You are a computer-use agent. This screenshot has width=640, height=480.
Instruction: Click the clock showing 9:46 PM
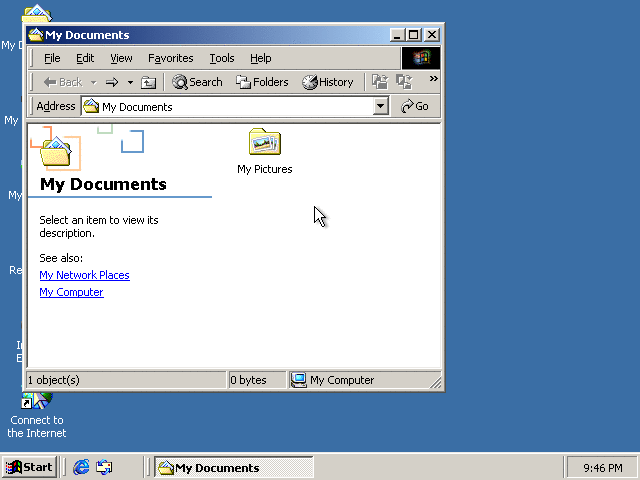point(603,467)
